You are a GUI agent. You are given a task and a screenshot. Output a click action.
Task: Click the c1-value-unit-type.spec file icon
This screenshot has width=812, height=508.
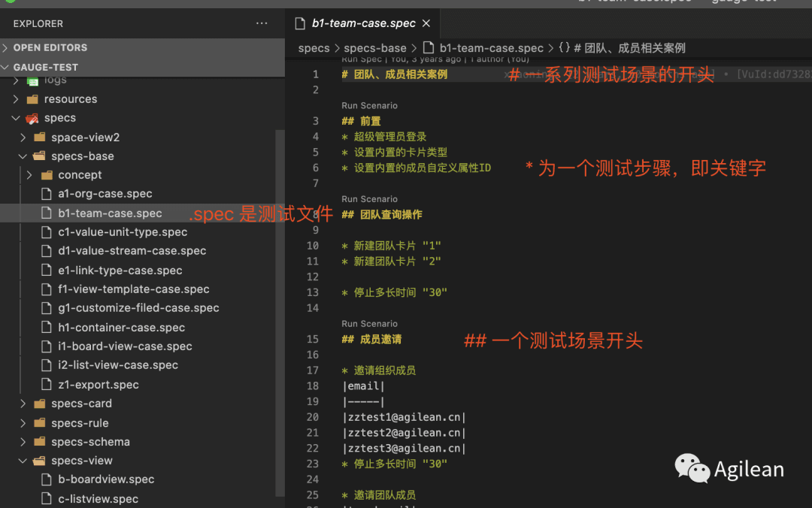pyautogui.click(x=47, y=232)
